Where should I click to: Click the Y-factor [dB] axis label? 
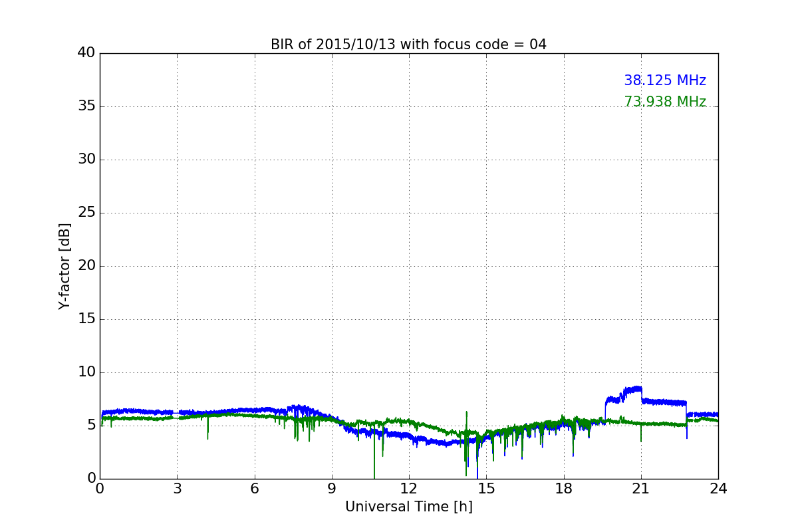(65, 266)
